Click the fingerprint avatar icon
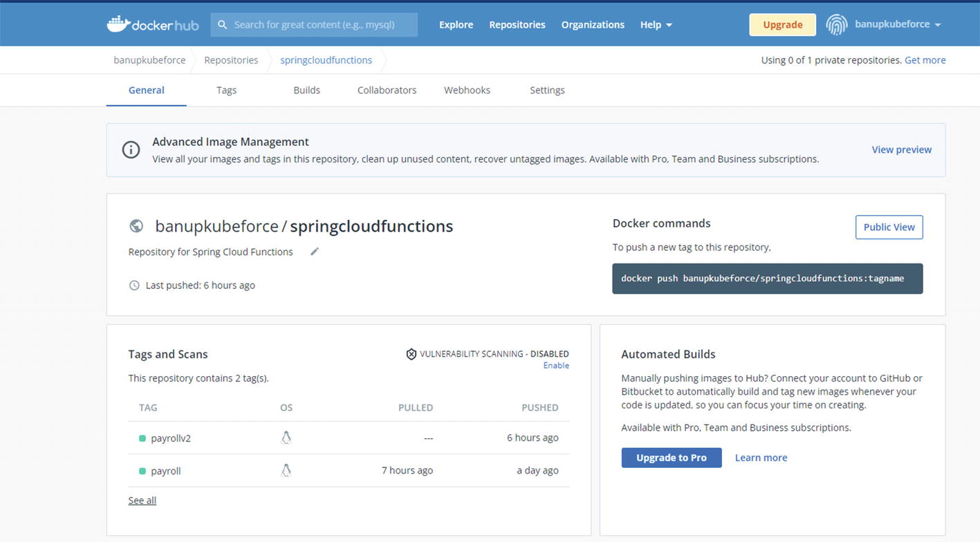This screenshot has width=980, height=542. (x=836, y=24)
